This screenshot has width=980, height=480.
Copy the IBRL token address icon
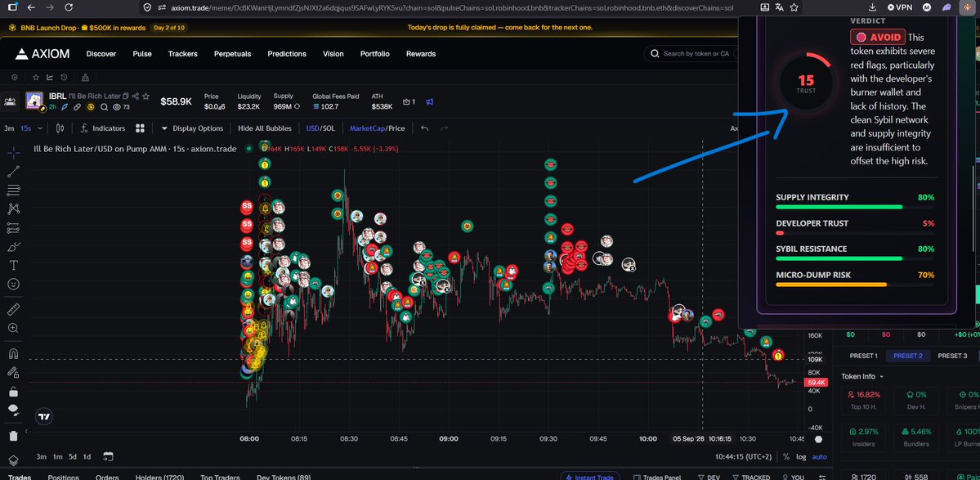click(126, 96)
